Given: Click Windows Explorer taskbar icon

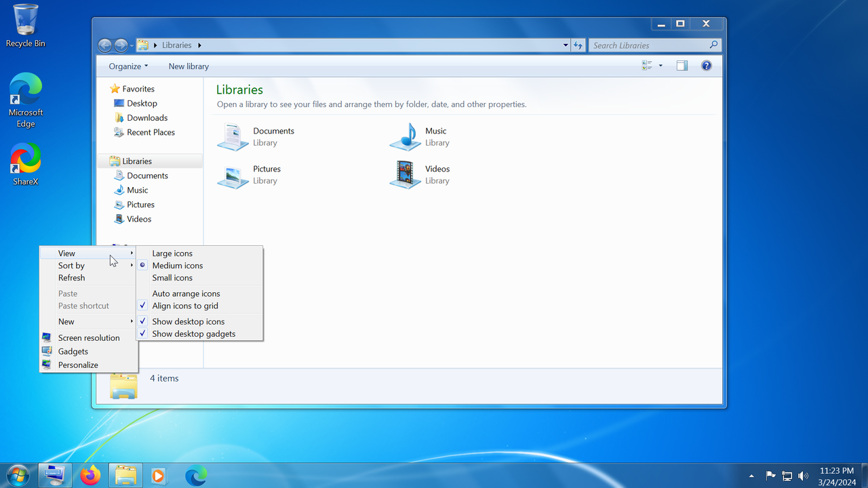Looking at the screenshot, I should pos(125,476).
